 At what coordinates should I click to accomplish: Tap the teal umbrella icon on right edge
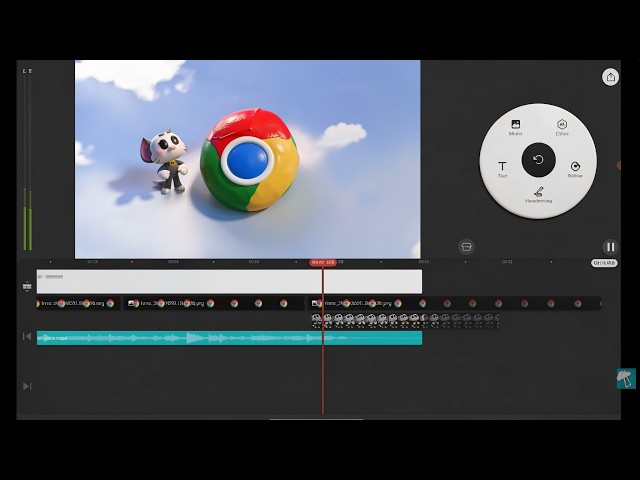(x=626, y=378)
